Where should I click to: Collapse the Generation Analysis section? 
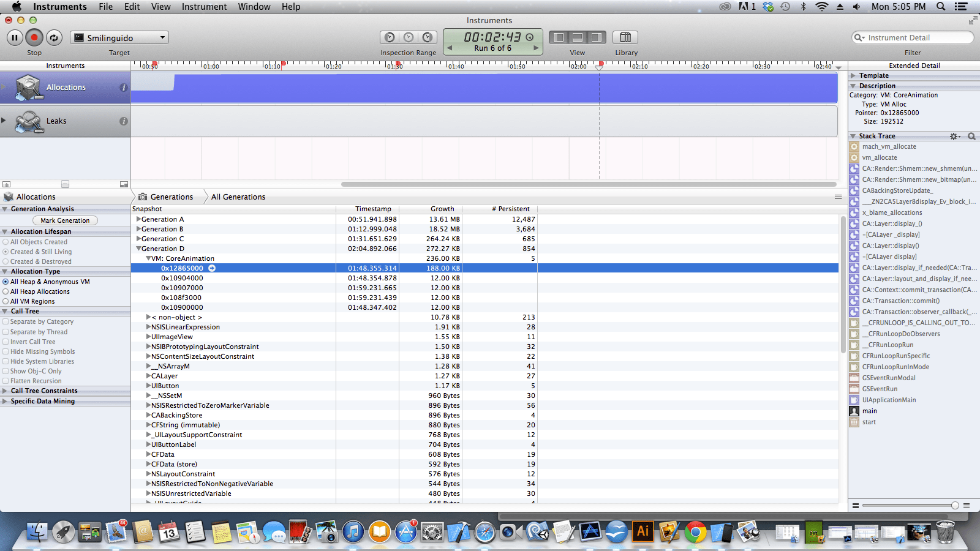coord(5,209)
